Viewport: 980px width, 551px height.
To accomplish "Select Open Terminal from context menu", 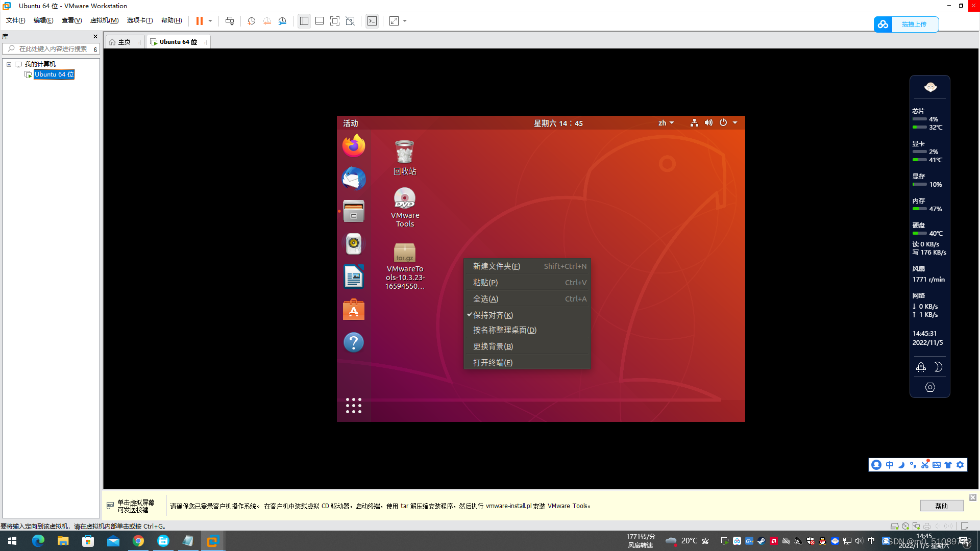I will 493,362.
